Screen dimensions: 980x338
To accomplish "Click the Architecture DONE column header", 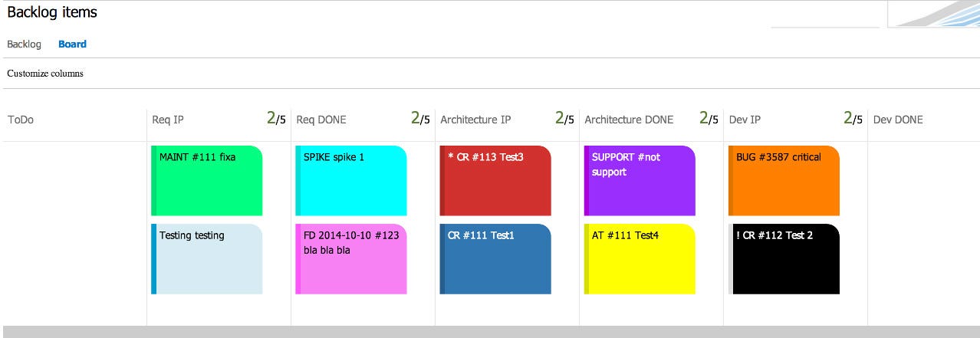I will [629, 120].
